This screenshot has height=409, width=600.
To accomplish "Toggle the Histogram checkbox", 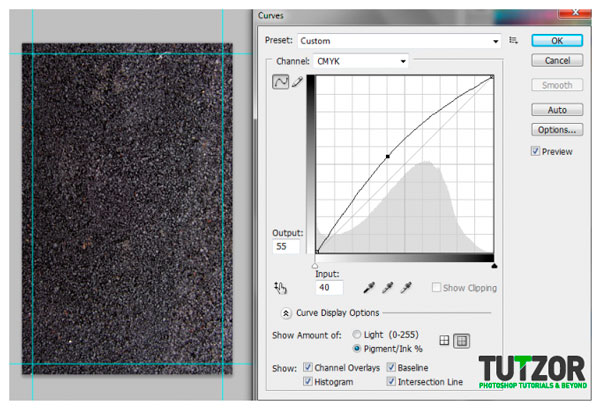I will coord(308,381).
